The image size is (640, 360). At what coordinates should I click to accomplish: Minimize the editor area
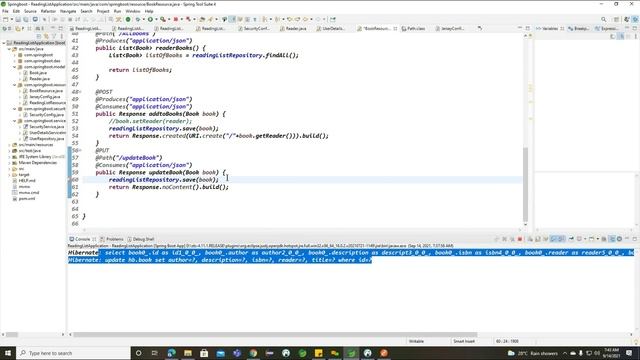pyautogui.click(x=520, y=28)
